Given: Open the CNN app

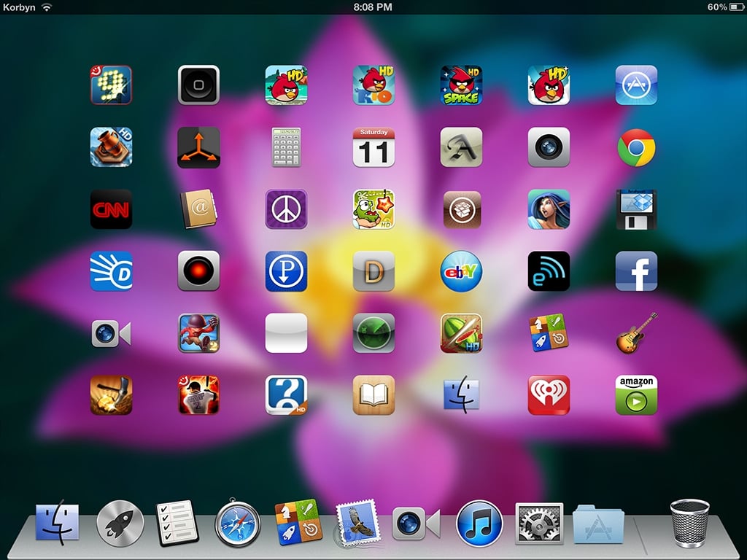Looking at the screenshot, I should (x=111, y=209).
